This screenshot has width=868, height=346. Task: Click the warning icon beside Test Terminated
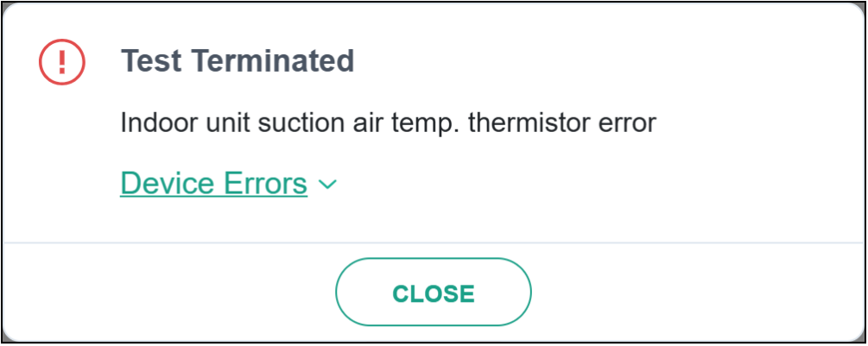pyautogui.click(x=61, y=62)
